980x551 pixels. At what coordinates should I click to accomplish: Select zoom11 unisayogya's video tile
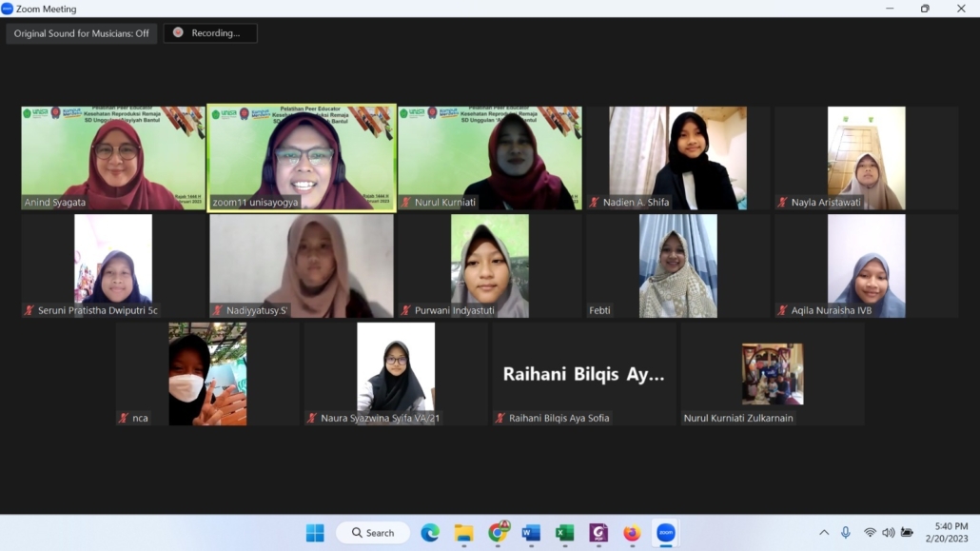click(302, 157)
